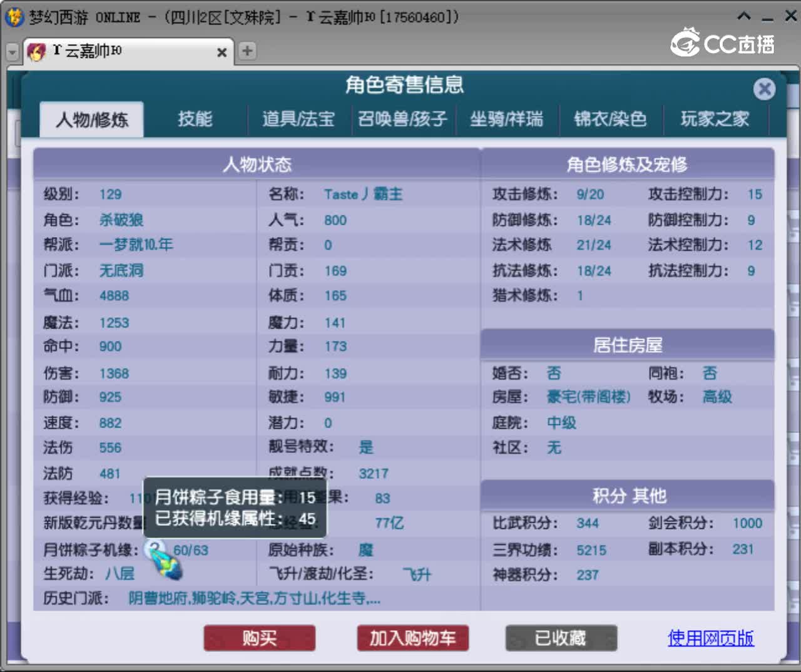This screenshot has height=672, width=801.
Task: Click the 三界功绩 value 5215
Action: (591, 550)
